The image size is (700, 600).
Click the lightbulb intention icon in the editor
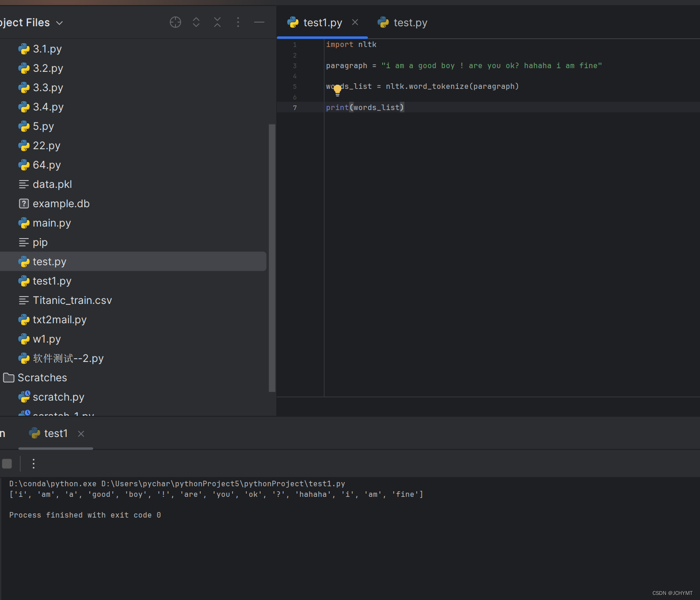coord(337,90)
